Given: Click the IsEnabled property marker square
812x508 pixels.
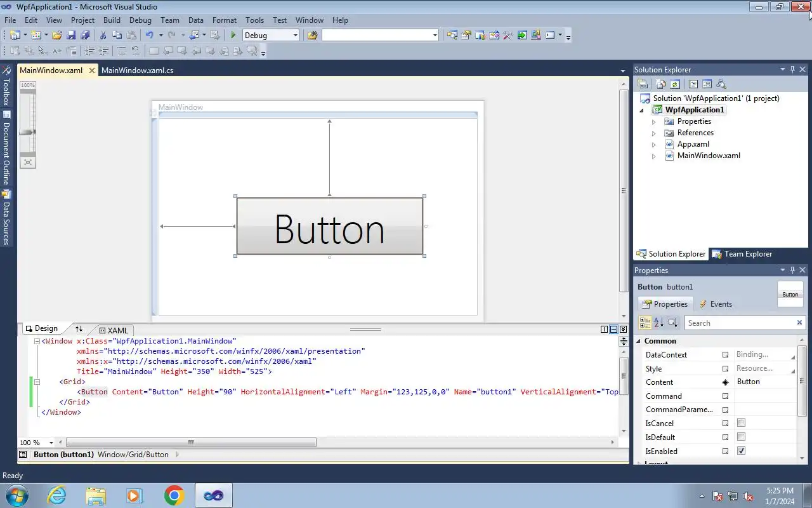Looking at the screenshot, I should 726,451.
